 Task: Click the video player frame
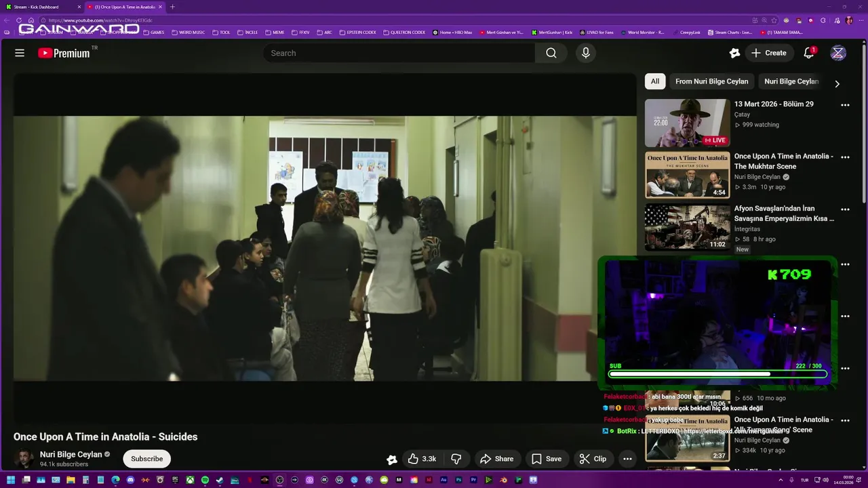(325, 248)
